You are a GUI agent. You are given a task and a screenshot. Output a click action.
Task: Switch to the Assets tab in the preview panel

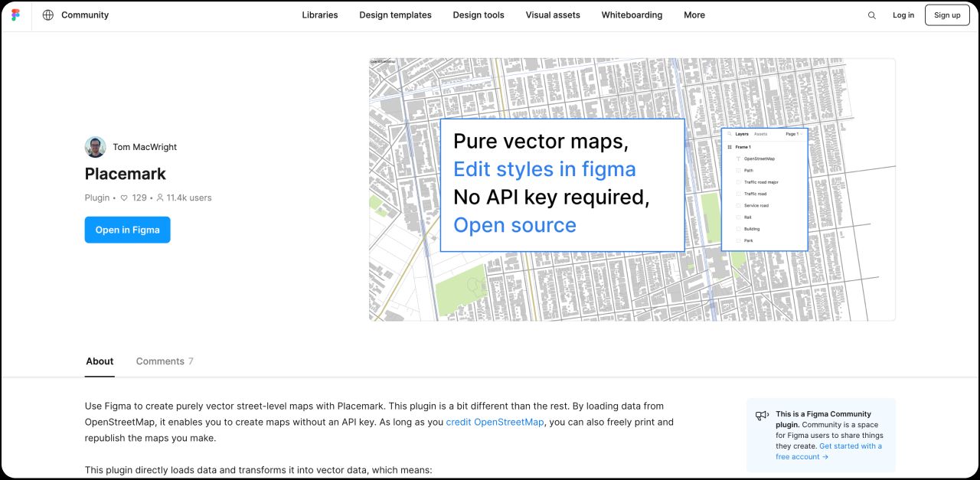click(760, 135)
